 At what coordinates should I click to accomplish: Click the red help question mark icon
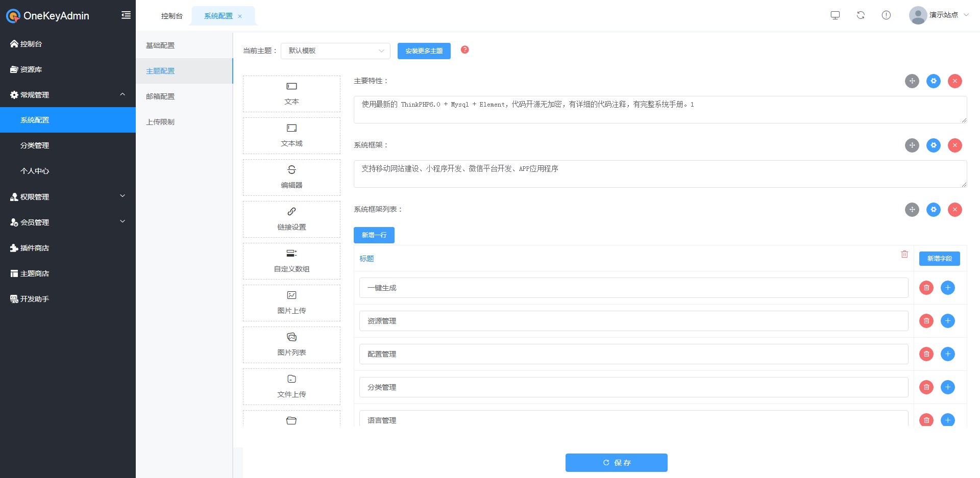coord(464,49)
